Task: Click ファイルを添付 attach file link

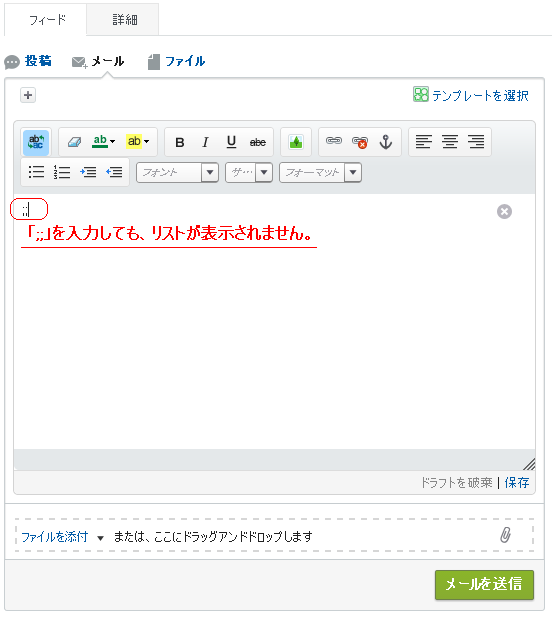Action: click(54, 537)
